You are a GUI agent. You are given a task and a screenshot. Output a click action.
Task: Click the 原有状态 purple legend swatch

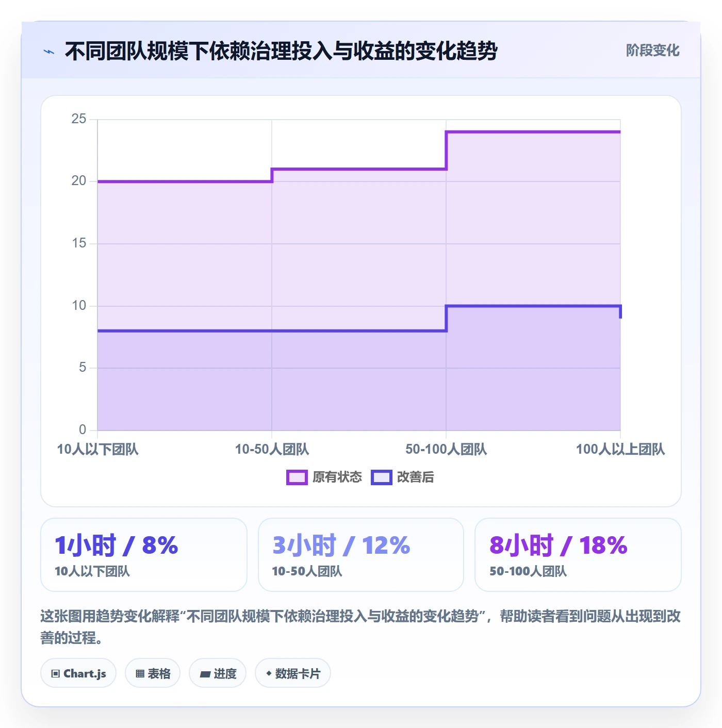[297, 477]
